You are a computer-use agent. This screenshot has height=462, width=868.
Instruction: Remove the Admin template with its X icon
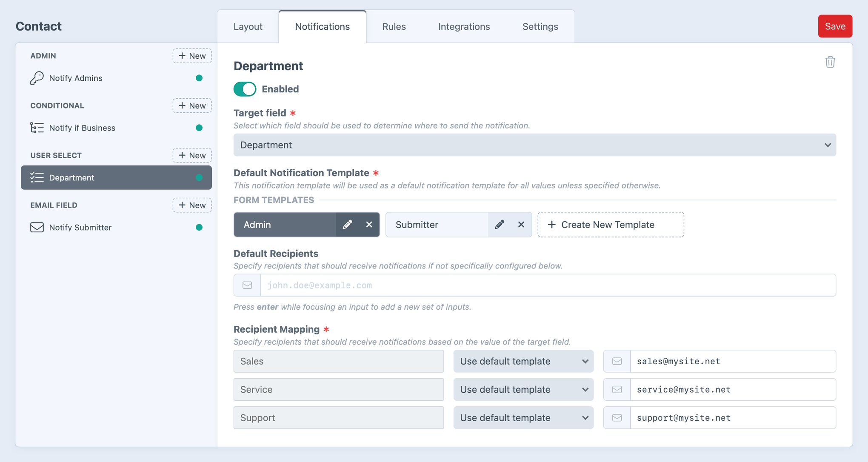(x=369, y=225)
